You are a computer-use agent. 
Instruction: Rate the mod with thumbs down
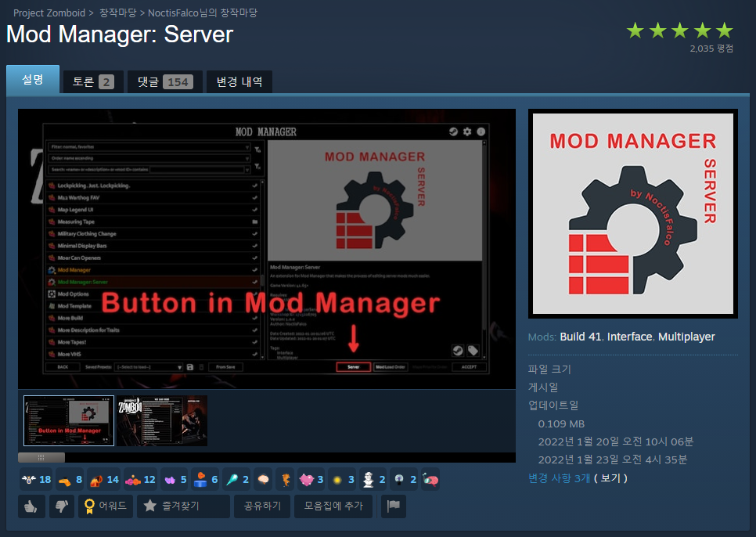(x=62, y=506)
